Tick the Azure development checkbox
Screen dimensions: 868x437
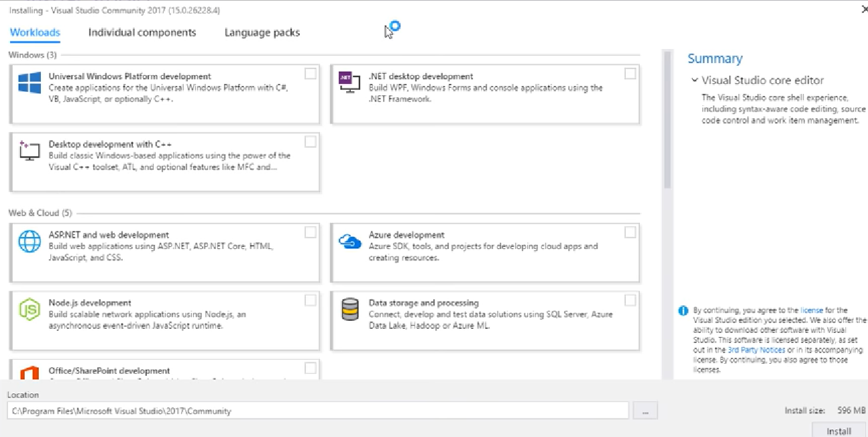tap(630, 232)
